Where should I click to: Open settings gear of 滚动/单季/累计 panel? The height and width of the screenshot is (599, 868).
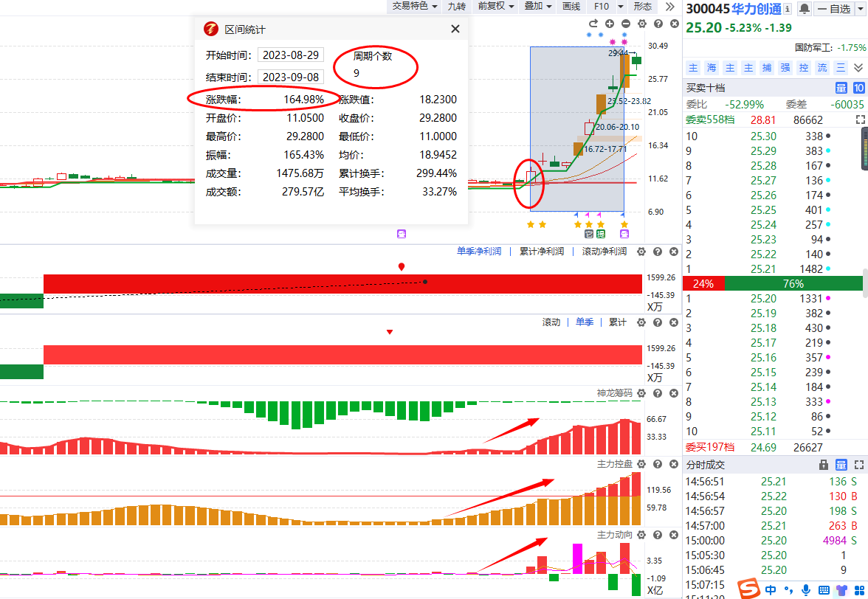click(x=641, y=322)
